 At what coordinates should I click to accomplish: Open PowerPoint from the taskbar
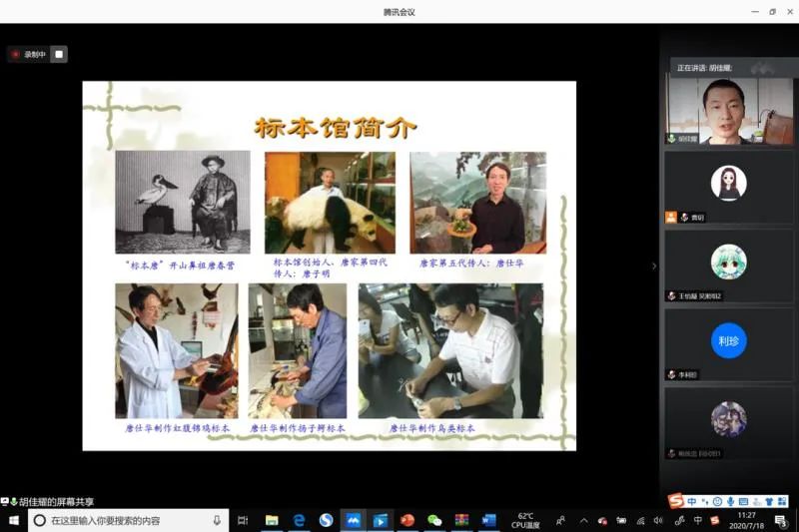pyautogui.click(x=407, y=520)
